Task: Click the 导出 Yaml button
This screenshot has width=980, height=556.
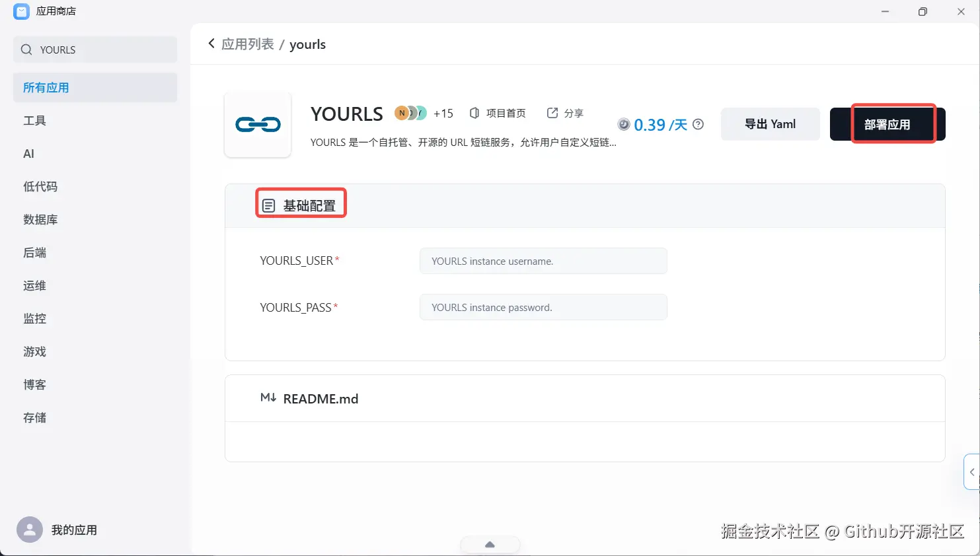Action: pyautogui.click(x=771, y=124)
